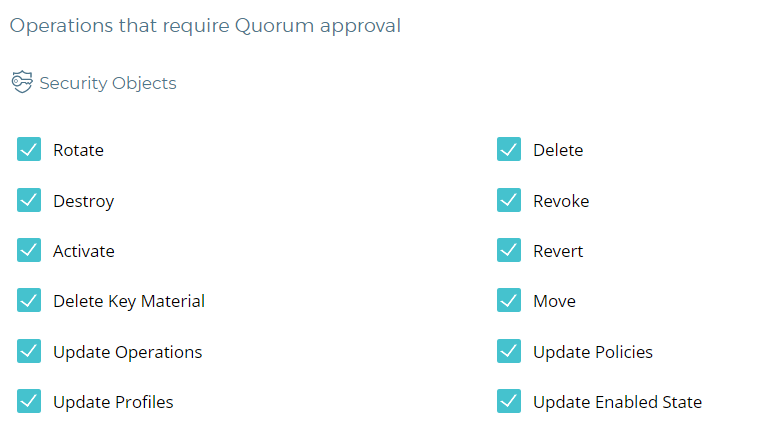Click the Update Policies label
760x441 pixels.
point(593,352)
